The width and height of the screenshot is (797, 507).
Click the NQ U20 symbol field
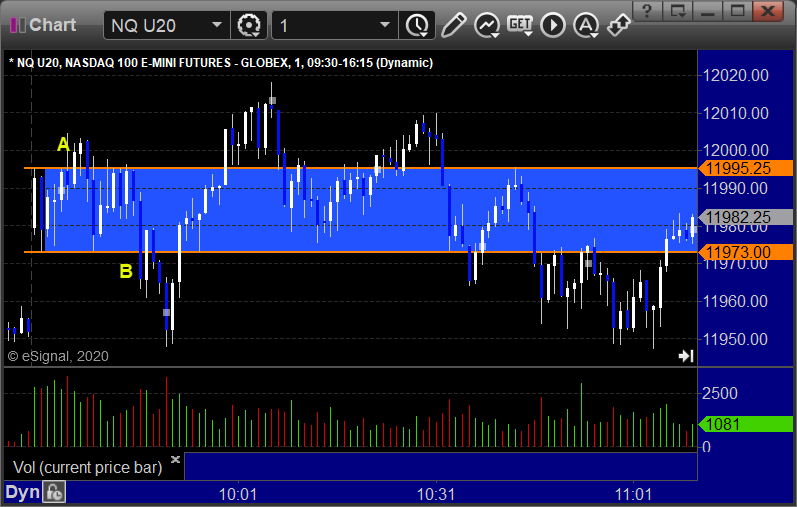[166, 25]
